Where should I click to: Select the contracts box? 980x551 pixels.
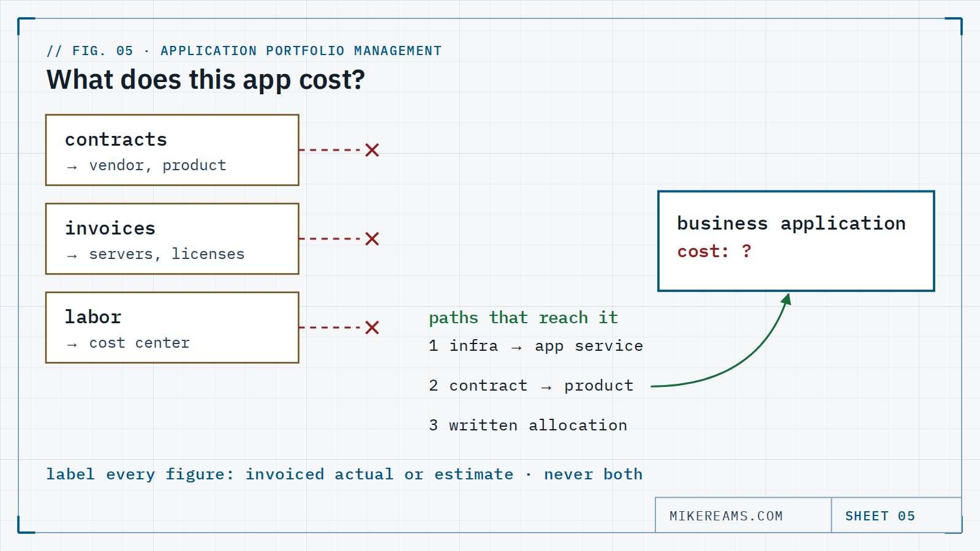point(172,150)
